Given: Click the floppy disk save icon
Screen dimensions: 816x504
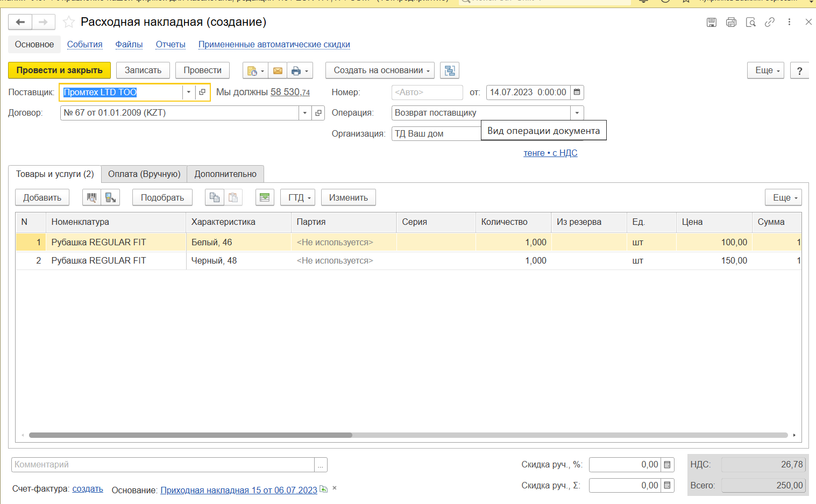Looking at the screenshot, I should [x=711, y=22].
